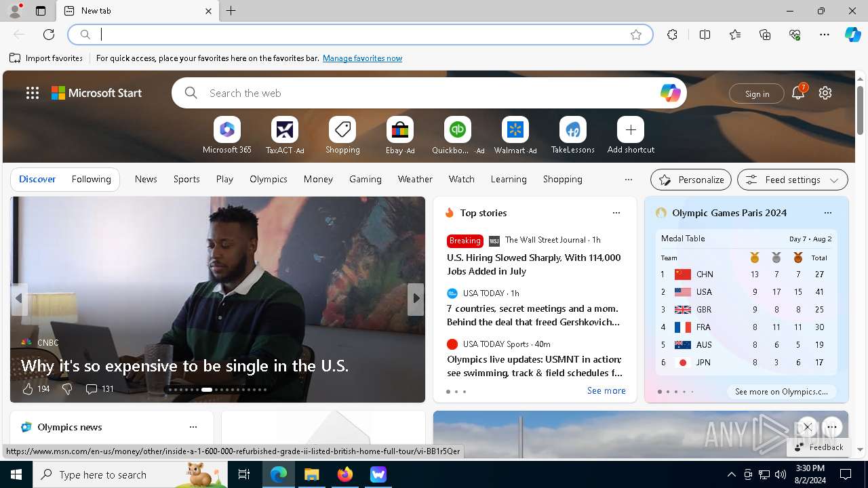This screenshot has width=868, height=488.
Task: Open more options for Olympics news card
Action: [193, 427]
